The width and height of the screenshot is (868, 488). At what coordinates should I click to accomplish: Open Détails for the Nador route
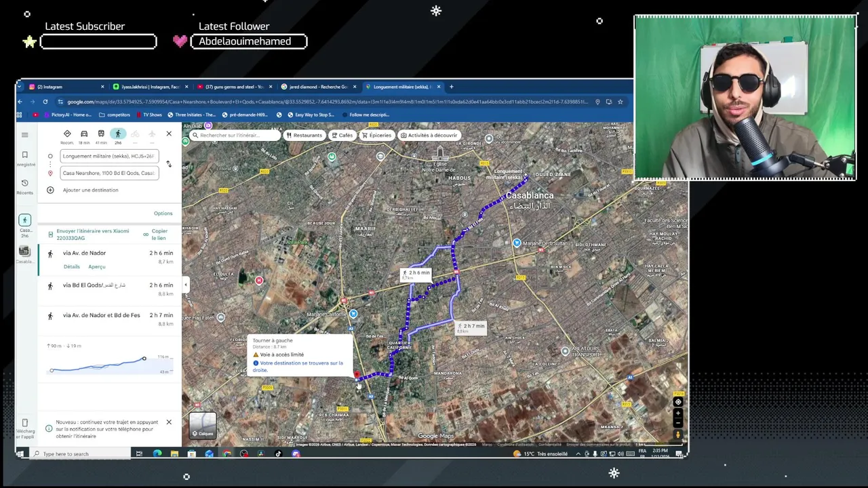(72, 266)
